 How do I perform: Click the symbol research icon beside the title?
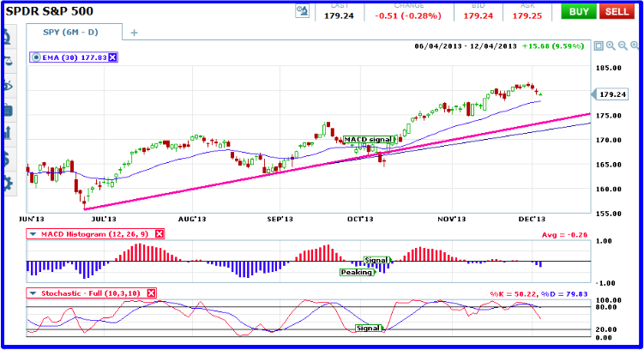tap(301, 10)
